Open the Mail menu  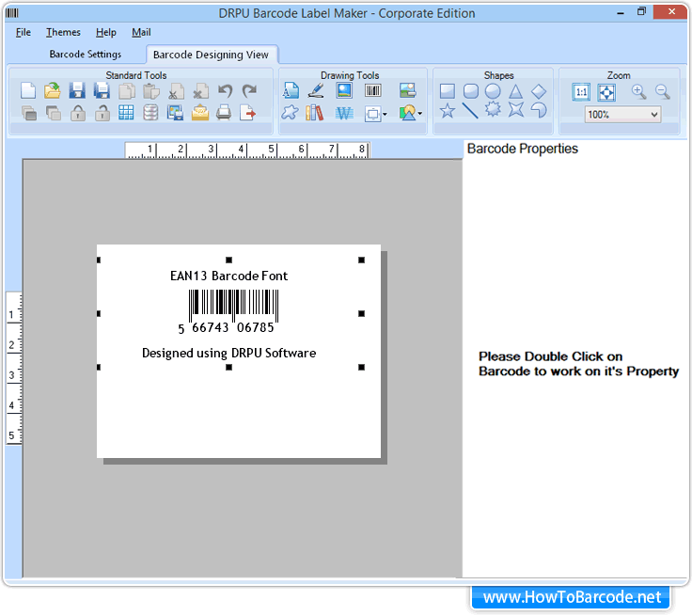pyautogui.click(x=141, y=32)
